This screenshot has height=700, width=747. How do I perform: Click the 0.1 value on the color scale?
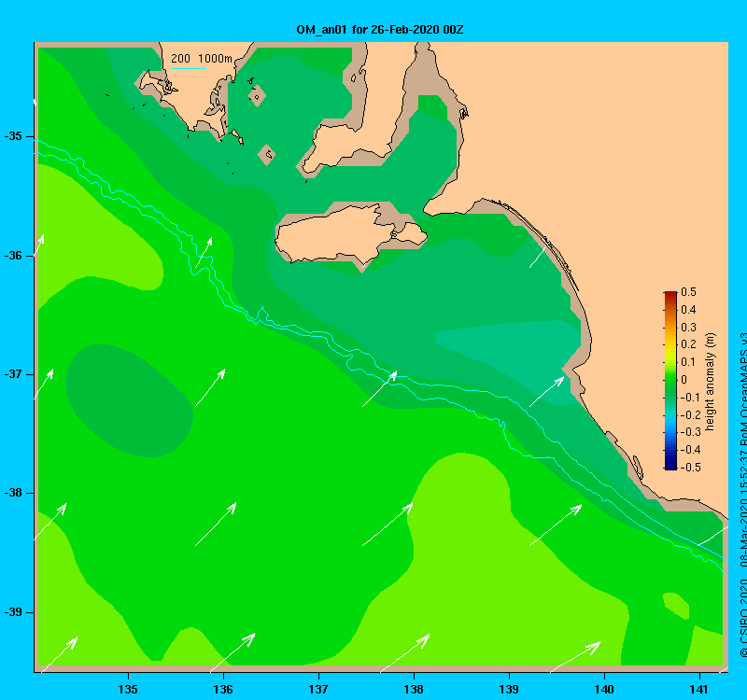(x=688, y=362)
